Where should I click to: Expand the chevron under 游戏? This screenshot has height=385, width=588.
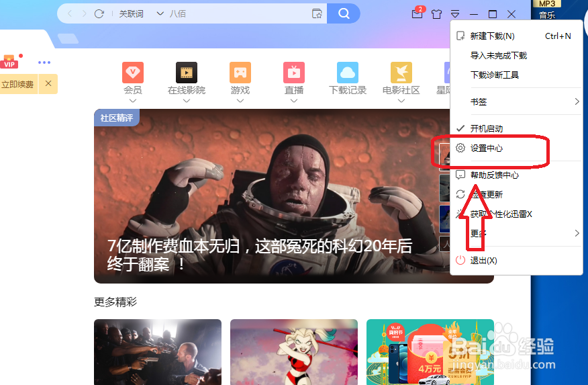click(240, 101)
